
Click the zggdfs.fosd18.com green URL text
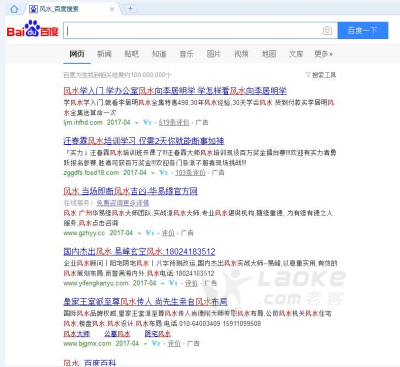(x=91, y=173)
